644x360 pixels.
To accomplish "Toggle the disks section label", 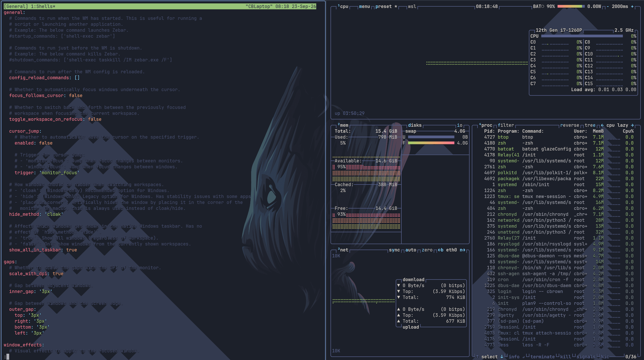I will click(415, 125).
